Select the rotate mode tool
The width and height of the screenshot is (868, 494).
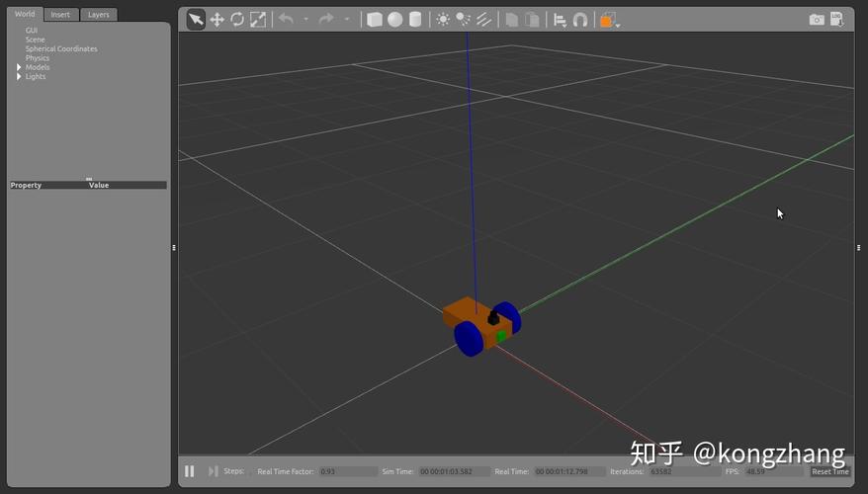coord(237,20)
